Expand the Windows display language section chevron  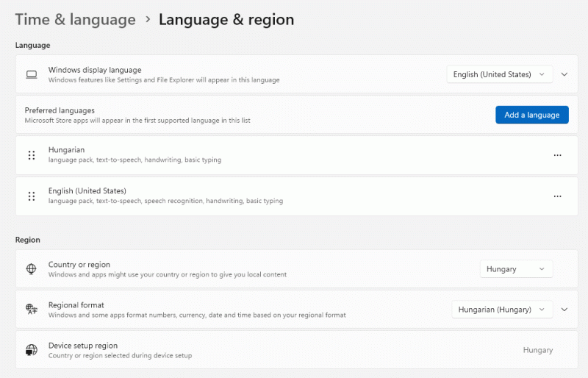(x=564, y=74)
